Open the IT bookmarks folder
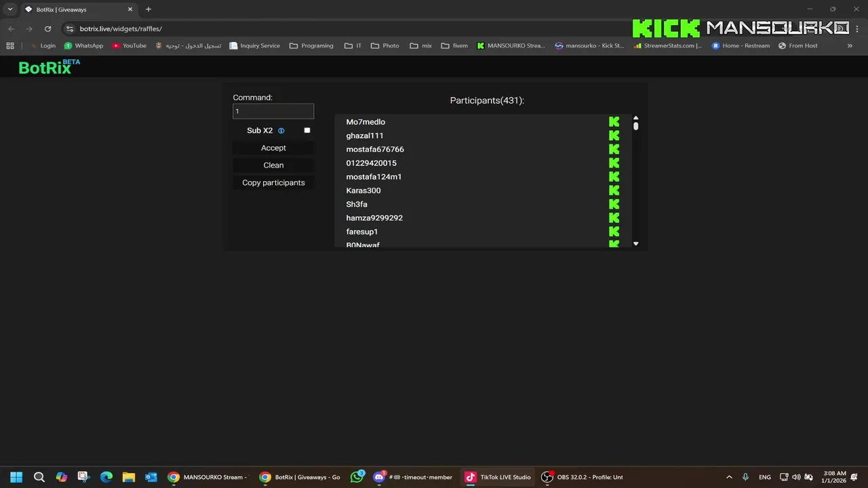Screen dimensions: 868x488 pyautogui.click(x=353, y=45)
